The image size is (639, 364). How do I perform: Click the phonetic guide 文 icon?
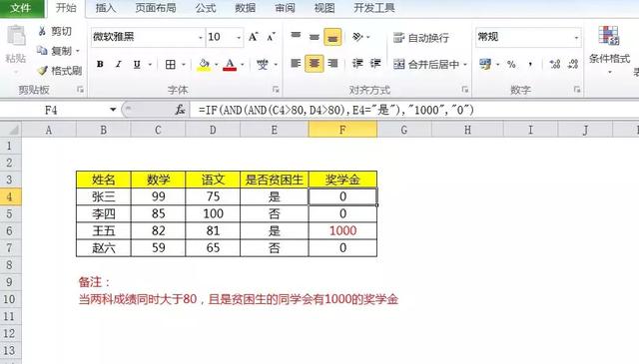click(263, 64)
